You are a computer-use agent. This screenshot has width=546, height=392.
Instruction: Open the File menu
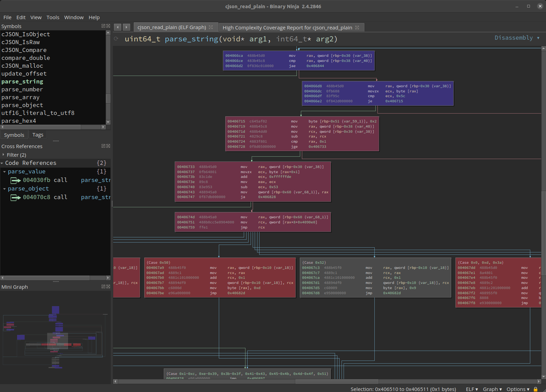(x=8, y=17)
